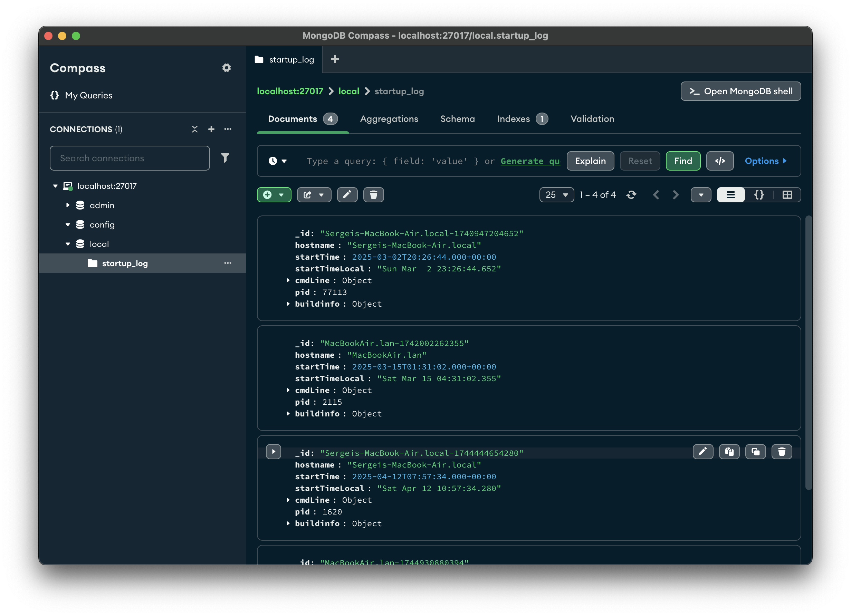851x616 pixels.
Task: Open My Queries in sidebar
Action: [x=81, y=95]
